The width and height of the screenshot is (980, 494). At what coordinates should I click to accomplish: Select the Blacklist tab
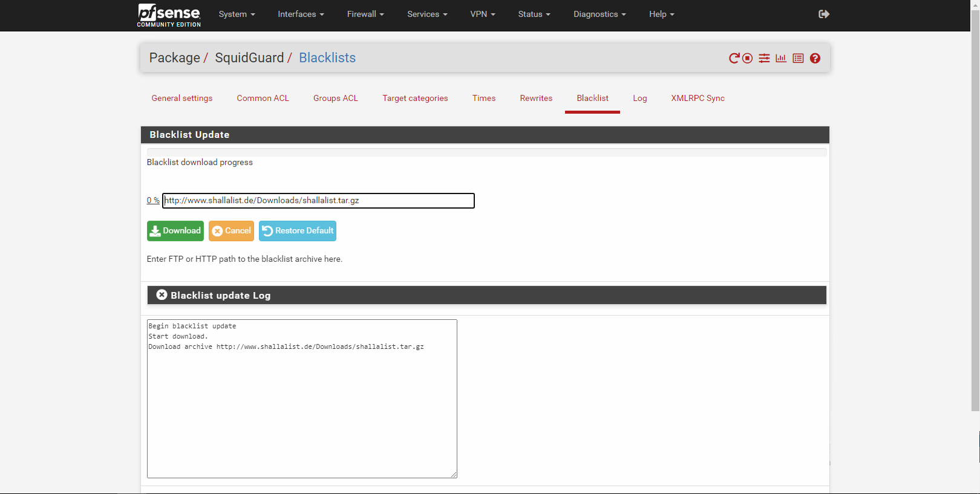coord(592,98)
